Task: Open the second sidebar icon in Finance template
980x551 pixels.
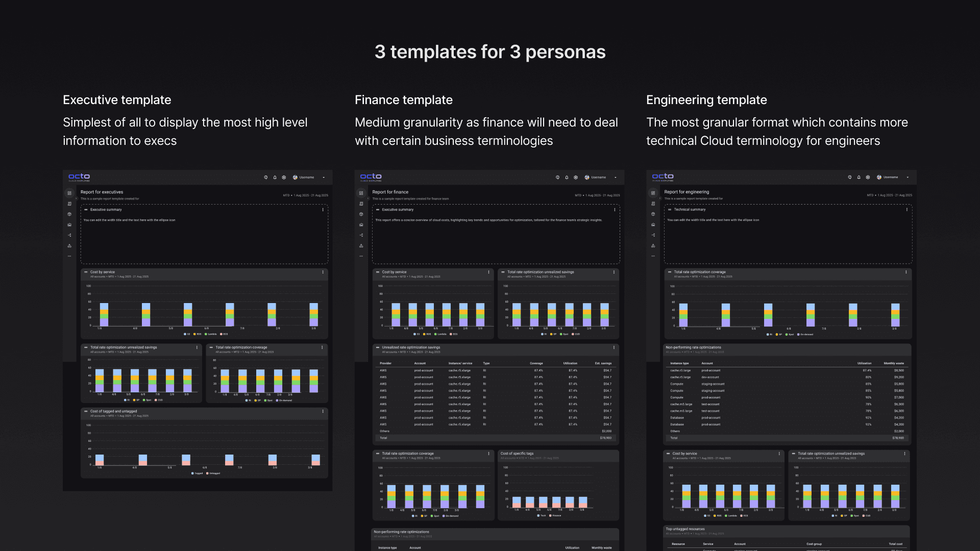Action: coord(361,204)
